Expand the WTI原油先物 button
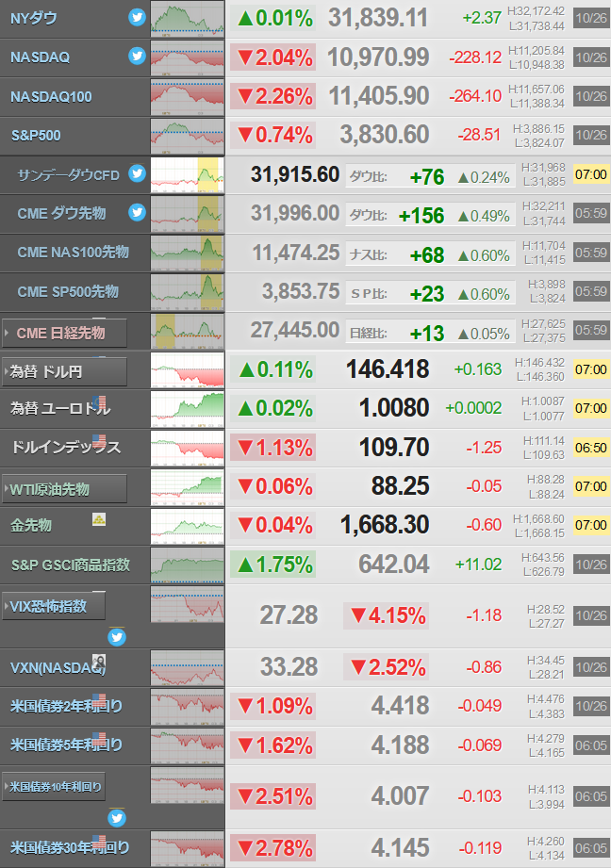Viewport: 611px width, 868px height. click(65, 489)
